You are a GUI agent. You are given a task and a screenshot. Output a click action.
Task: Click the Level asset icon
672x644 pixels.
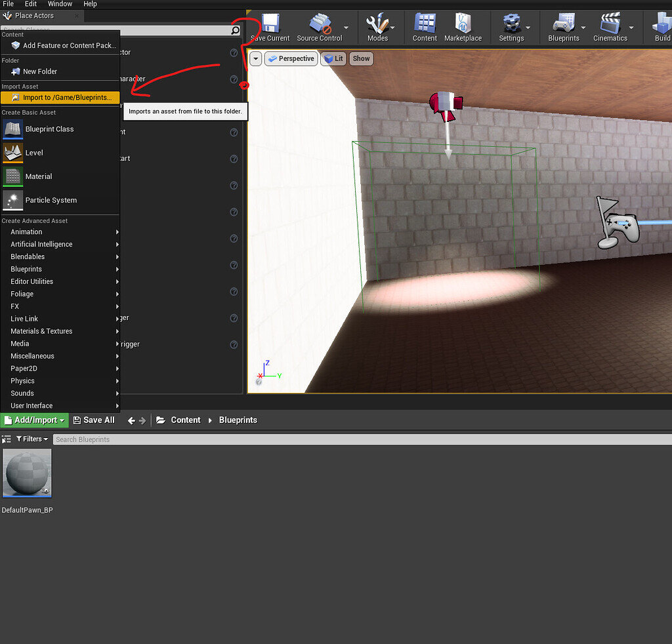pyautogui.click(x=13, y=153)
